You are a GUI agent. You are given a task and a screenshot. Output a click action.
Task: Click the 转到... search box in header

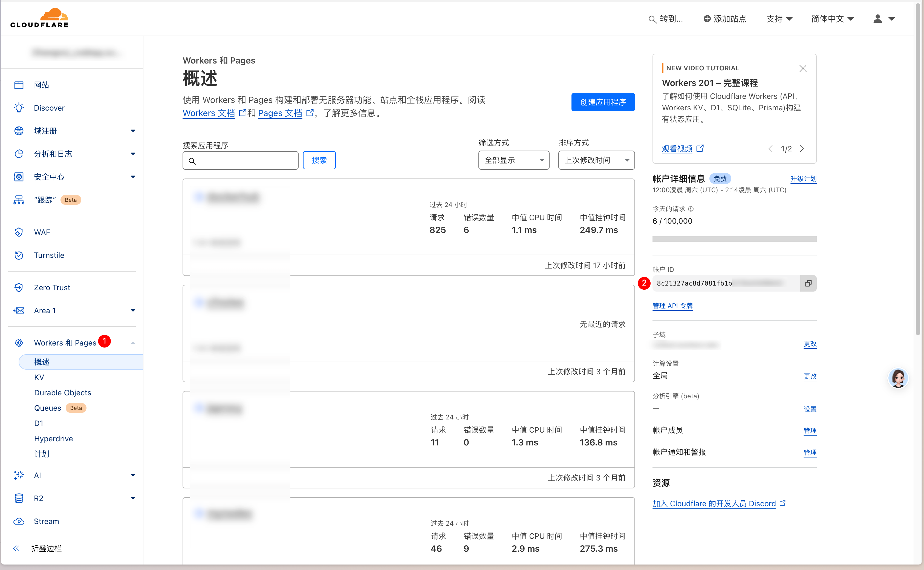pos(666,19)
